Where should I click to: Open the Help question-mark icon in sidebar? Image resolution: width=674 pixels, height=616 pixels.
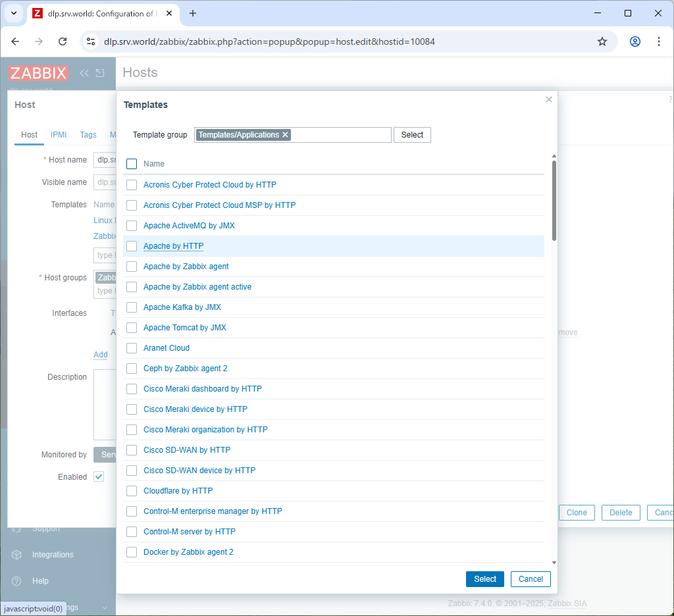tap(16, 581)
